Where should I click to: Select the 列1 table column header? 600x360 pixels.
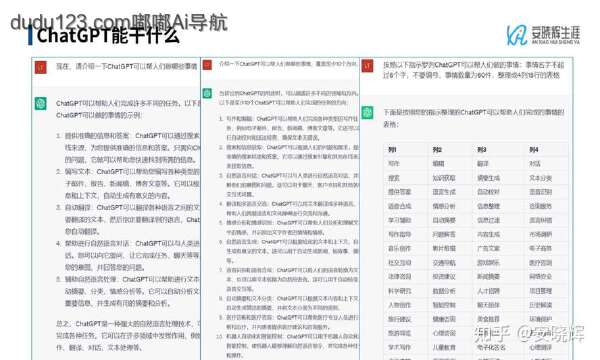tap(392, 150)
